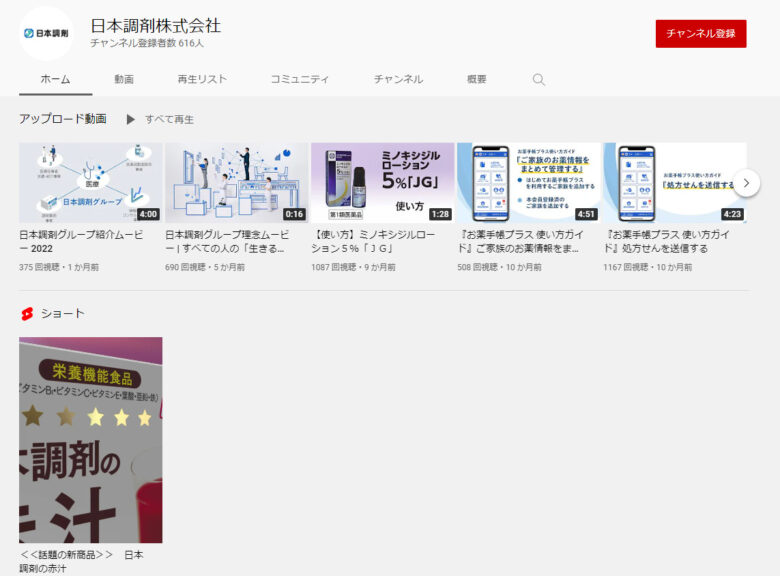Image resolution: width=780 pixels, height=576 pixels.
Task: Open the 4:51 お薬手帳プラス thumbnail
Action: click(x=529, y=183)
